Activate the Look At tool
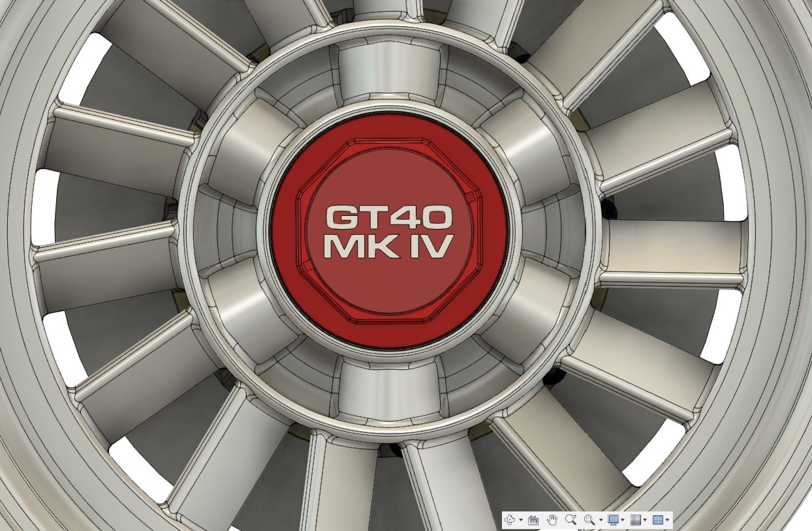Image resolution: width=812 pixels, height=531 pixels. click(533, 520)
